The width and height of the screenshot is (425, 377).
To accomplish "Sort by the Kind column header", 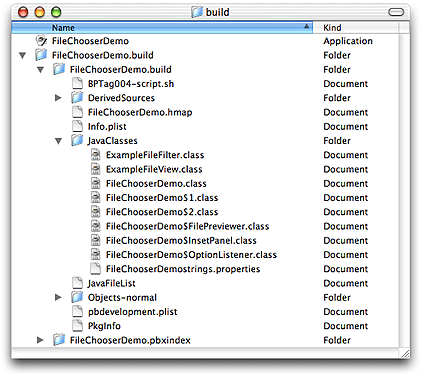I will [x=355, y=27].
